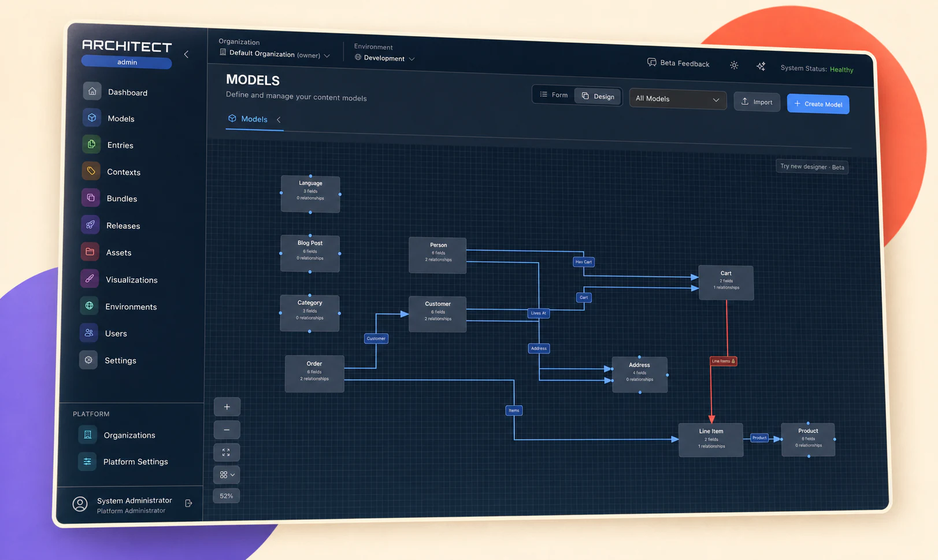Select the Person model node
The height and width of the screenshot is (560, 938).
[x=438, y=255]
